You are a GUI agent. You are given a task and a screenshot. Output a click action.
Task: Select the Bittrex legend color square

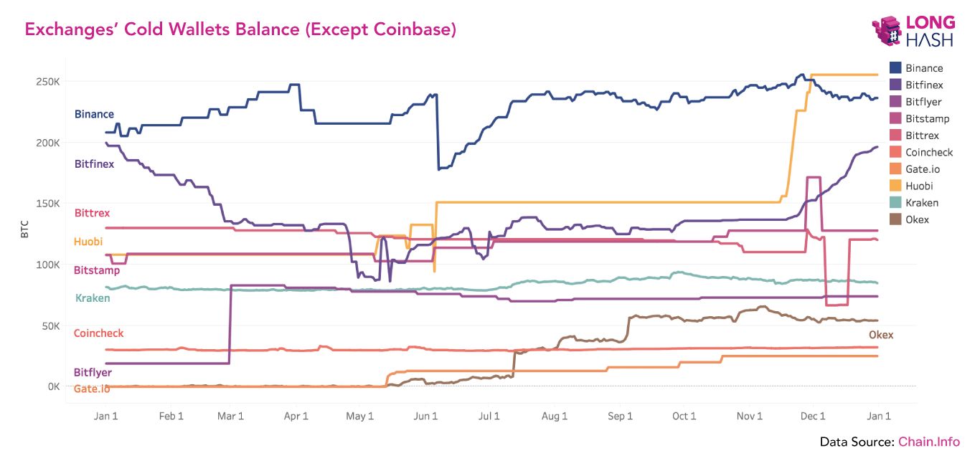click(895, 135)
